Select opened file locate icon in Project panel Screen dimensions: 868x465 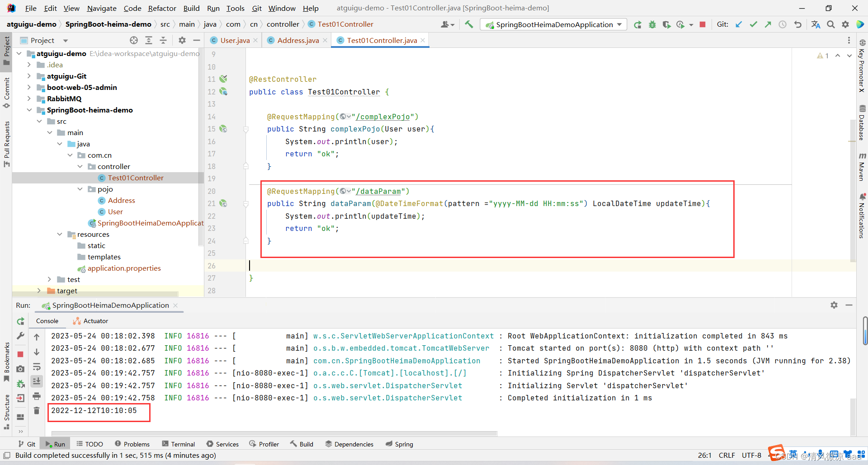[x=134, y=40]
